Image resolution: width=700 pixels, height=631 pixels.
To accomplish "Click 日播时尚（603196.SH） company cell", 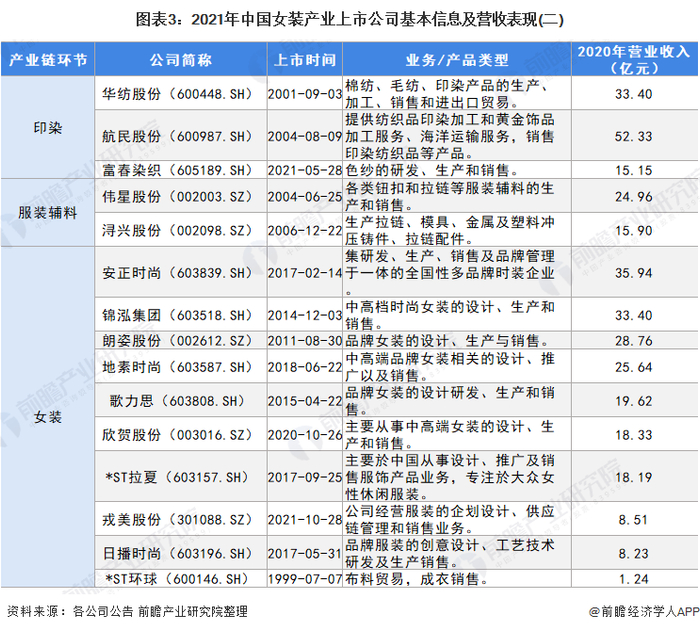I will 180,554.
